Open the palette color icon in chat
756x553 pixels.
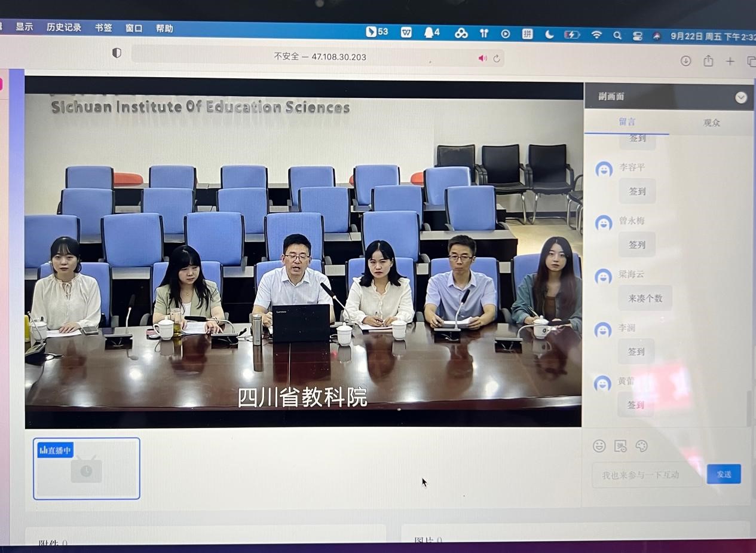pyautogui.click(x=641, y=446)
